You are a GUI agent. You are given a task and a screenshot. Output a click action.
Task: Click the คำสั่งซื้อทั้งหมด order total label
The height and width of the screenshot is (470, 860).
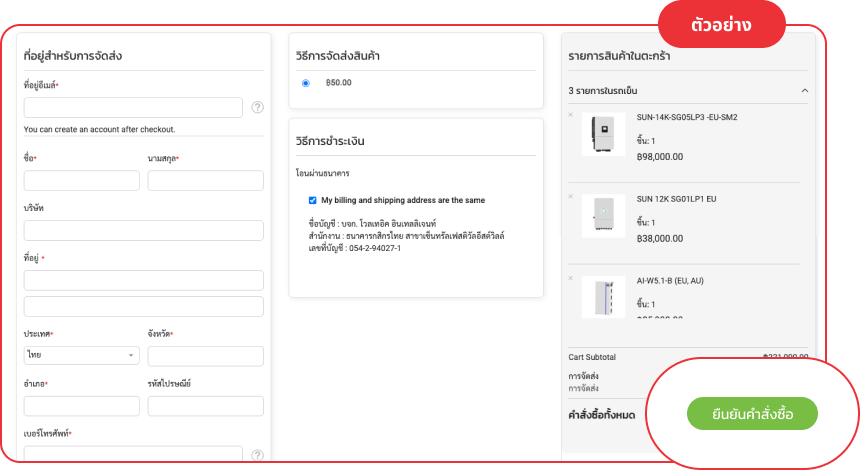tap(602, 415)
